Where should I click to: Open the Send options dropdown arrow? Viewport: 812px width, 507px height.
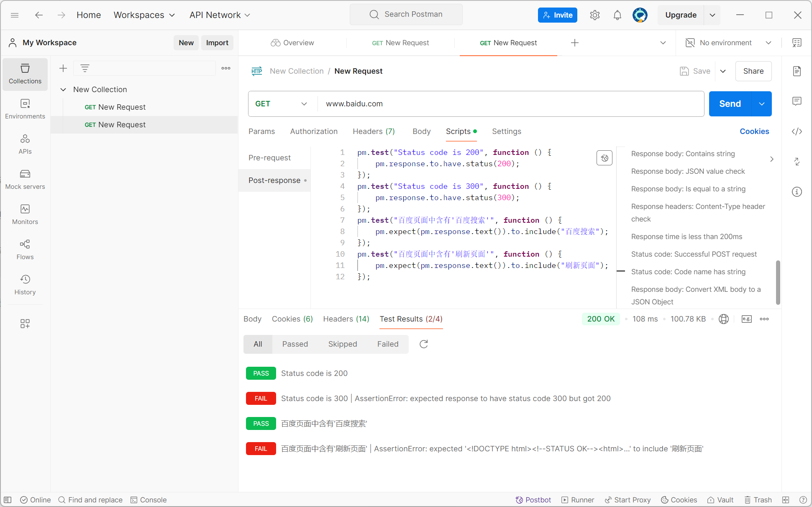(762, 104)
